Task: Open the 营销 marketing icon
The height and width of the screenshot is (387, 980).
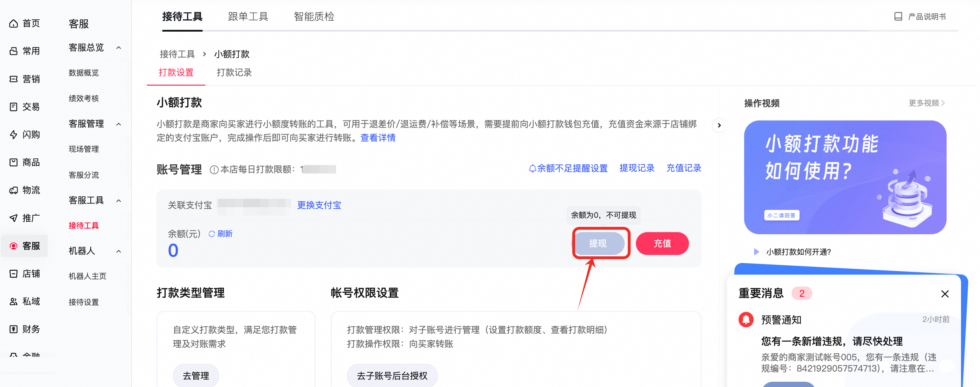Action: 13,79
